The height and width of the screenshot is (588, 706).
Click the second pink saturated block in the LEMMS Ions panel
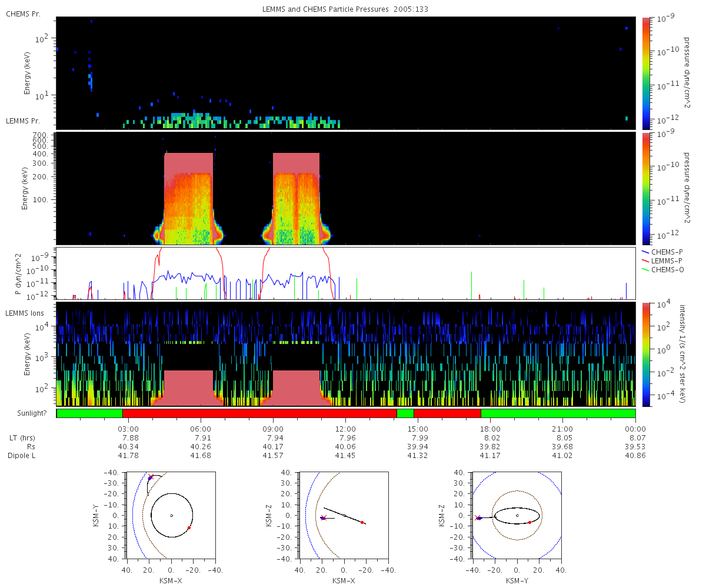click(296, 385)
